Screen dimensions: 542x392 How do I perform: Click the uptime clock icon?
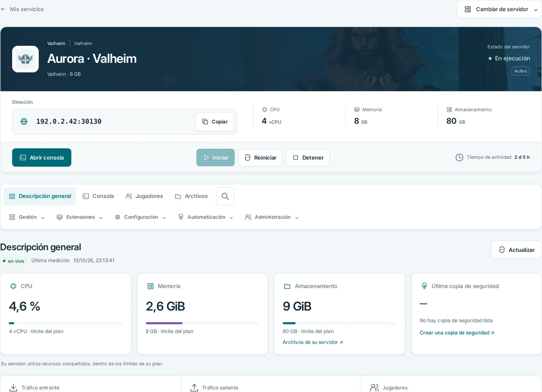pyautogui.click(x=459, y=157)
